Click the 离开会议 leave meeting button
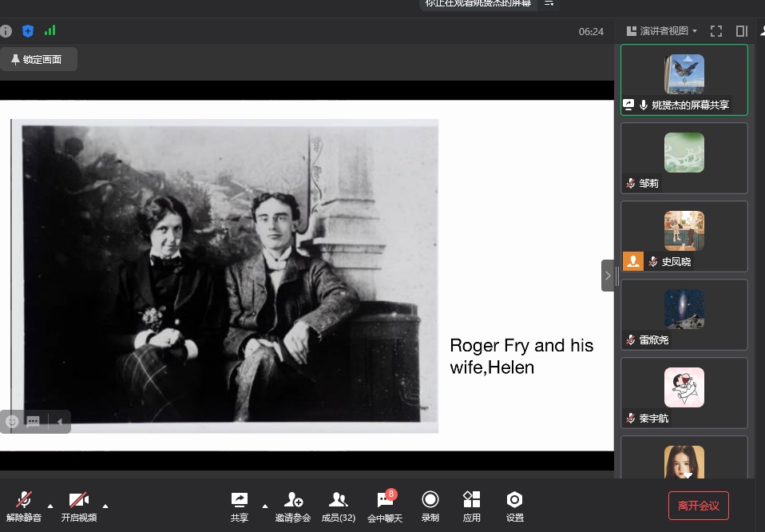 698,506
